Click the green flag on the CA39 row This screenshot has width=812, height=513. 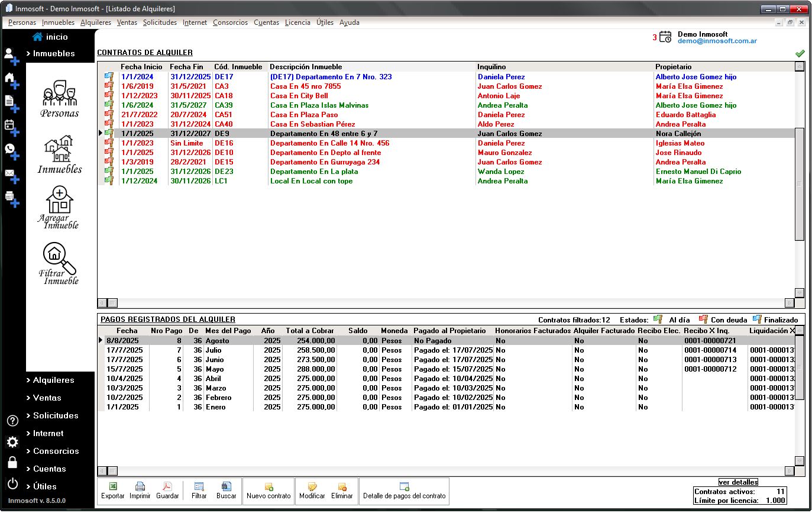109,105
